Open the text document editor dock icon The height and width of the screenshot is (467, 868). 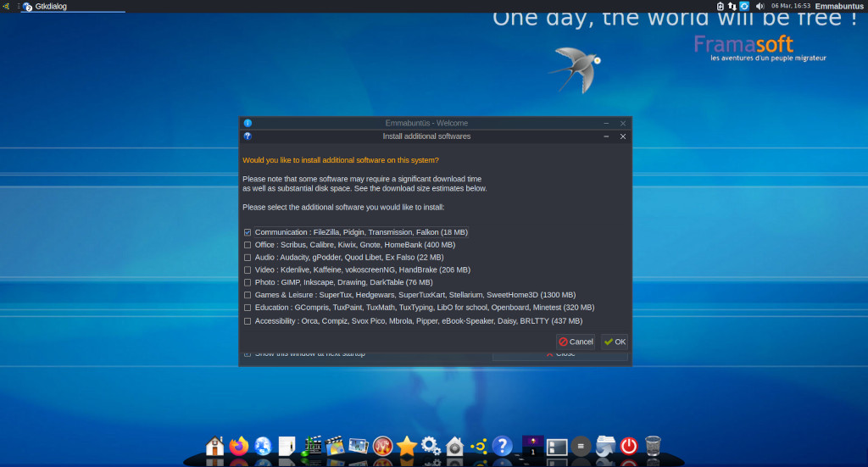point(287,446)
